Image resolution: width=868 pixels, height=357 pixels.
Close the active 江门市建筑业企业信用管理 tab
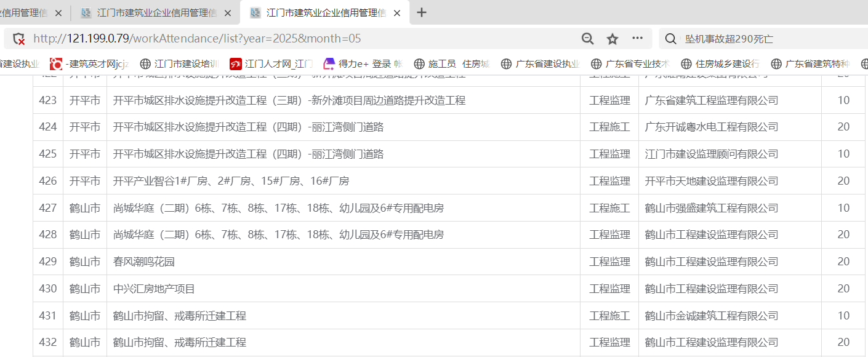pyautogui.click(x=396, y=13)
